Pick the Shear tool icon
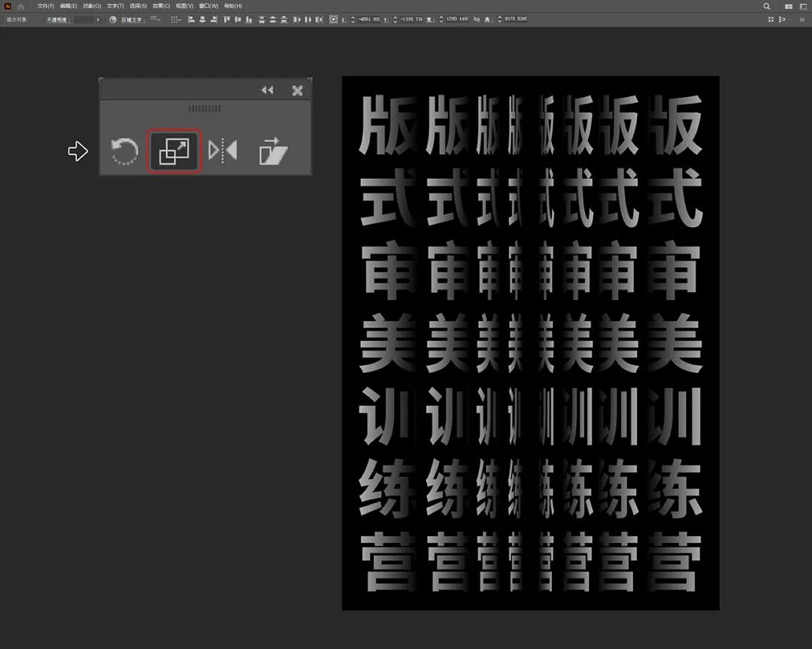The width and height of the screenshot is (812, 649). tap(272, 152)
